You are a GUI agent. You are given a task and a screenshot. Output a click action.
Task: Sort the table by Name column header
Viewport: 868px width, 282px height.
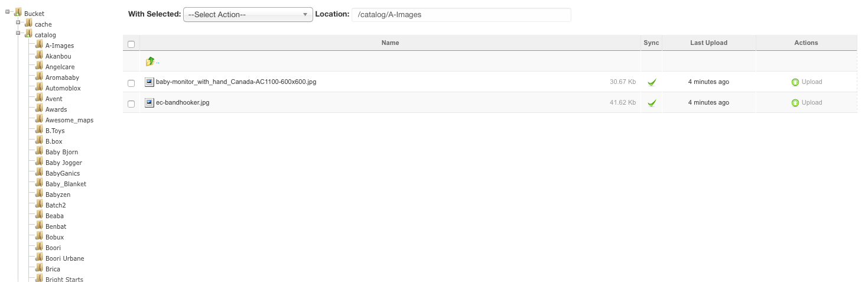390,43
